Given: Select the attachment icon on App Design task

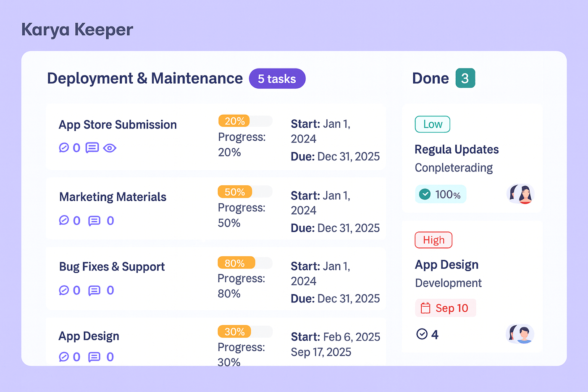Looking at the screenshot, I should click(64, 357).
